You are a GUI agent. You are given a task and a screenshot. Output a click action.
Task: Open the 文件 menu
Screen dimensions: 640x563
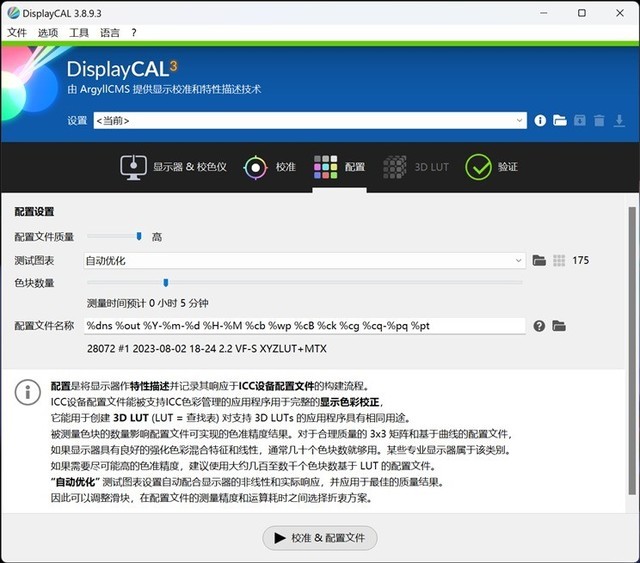[x=17, y=33]
